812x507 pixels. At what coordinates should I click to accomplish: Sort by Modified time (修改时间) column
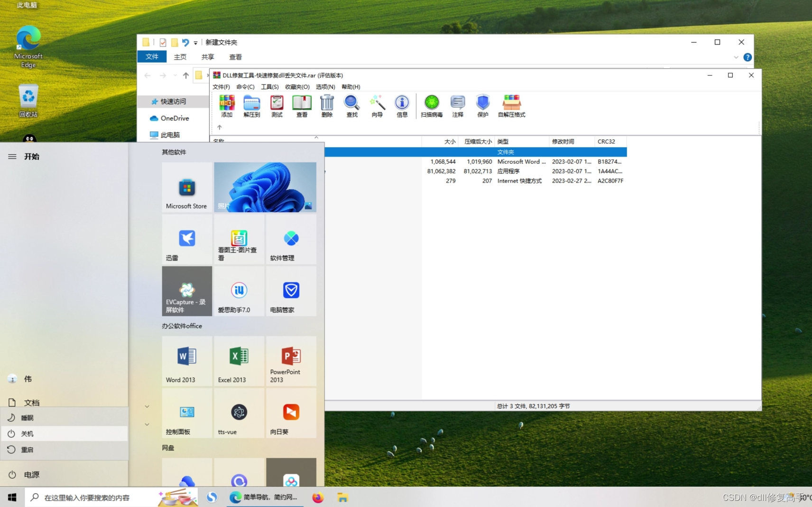pyautogui.click(x=572, y=141)
